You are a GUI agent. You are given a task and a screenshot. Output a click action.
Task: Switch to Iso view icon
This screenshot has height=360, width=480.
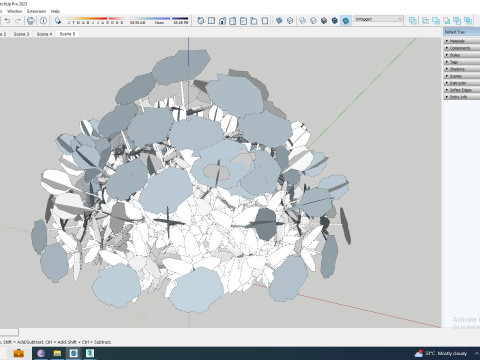click(201, 21)
